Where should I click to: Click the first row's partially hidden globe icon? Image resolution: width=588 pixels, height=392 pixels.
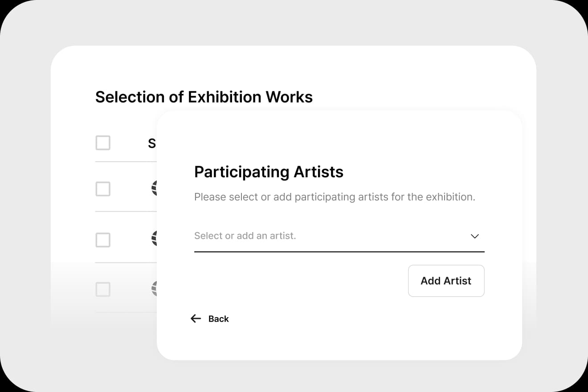click(154, 189)
